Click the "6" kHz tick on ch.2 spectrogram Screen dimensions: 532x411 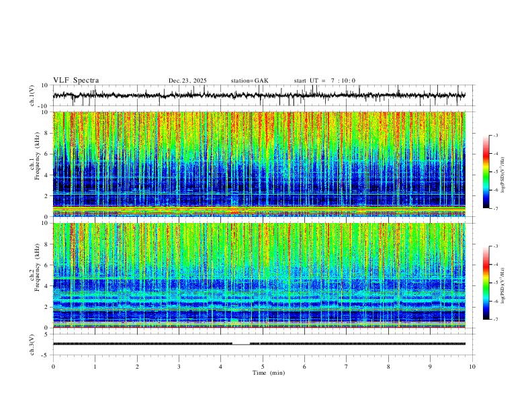click(x=46, y=265)
